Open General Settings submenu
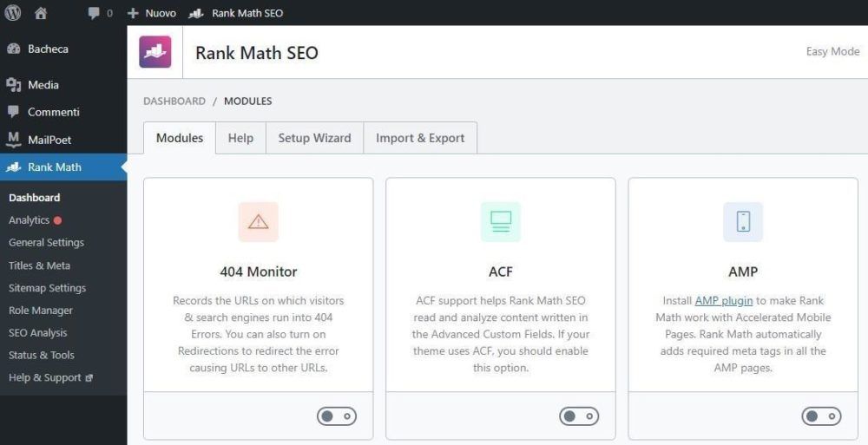Viewport: 868px width, 445px height. [47, 242]
